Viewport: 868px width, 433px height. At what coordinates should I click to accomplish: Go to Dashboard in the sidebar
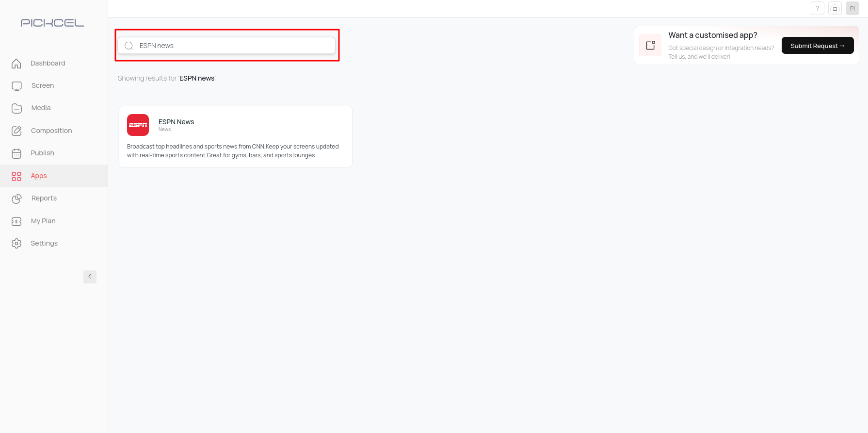pyautogui.click(x=48, y=63)
